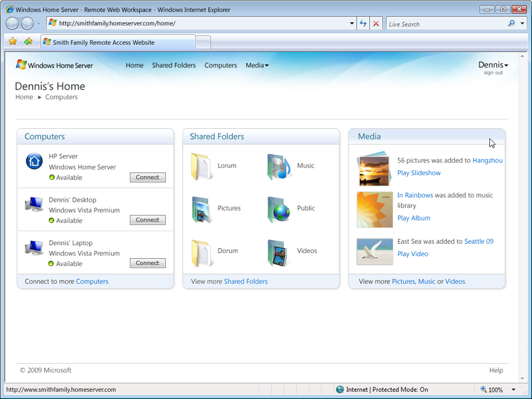Image resolution: width=532 pixels, height=399 pixels.
Task: Open the Music folder icon
Action: (279, 166)
